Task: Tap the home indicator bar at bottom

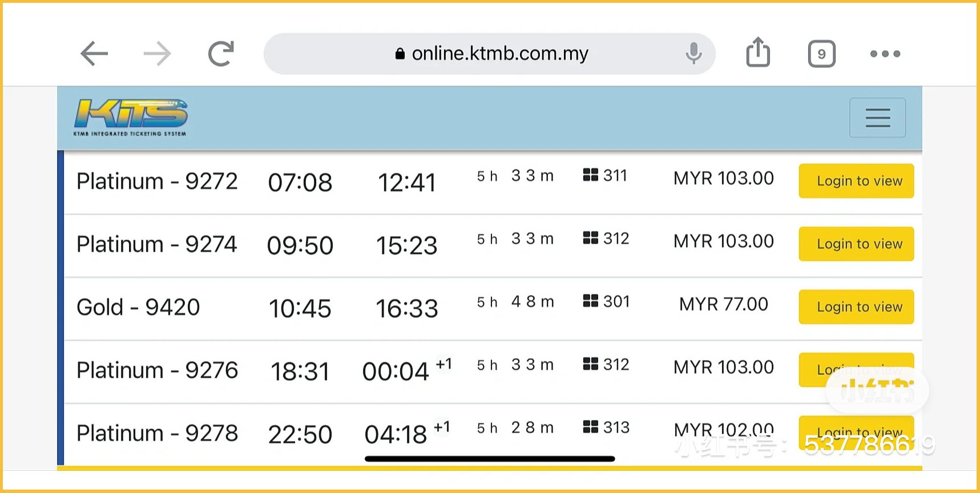Action: pyautogui.click(x=490, y=459)
